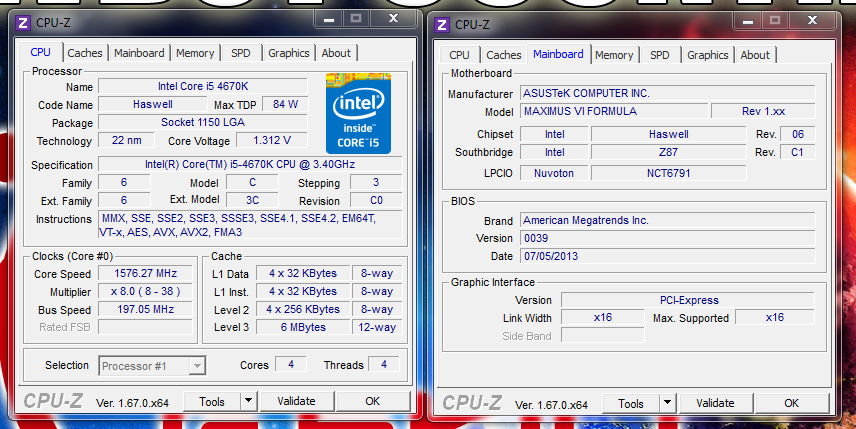Click the Name field Intel Core i5 4670K
856x429 pixels.
(x=203, y=86)
